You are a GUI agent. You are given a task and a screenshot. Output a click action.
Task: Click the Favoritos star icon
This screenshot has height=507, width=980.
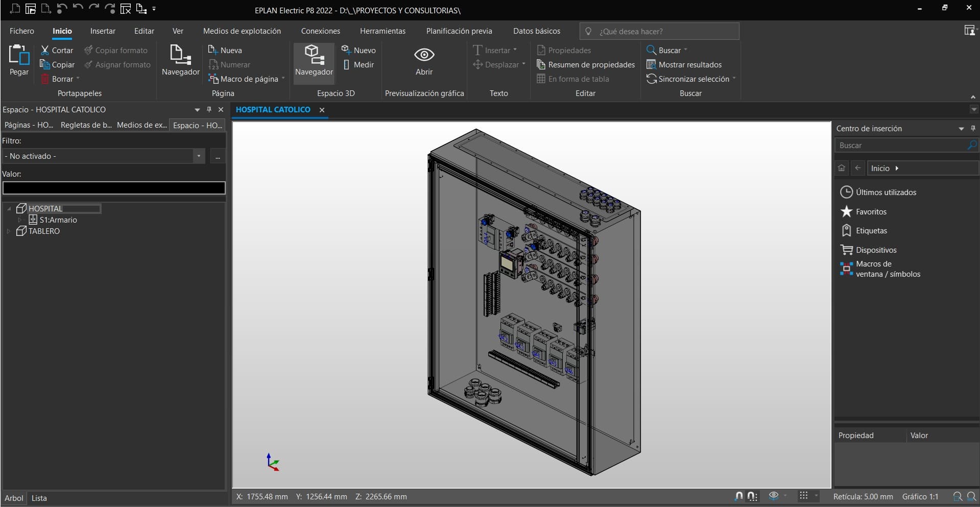tap(847, 211)
